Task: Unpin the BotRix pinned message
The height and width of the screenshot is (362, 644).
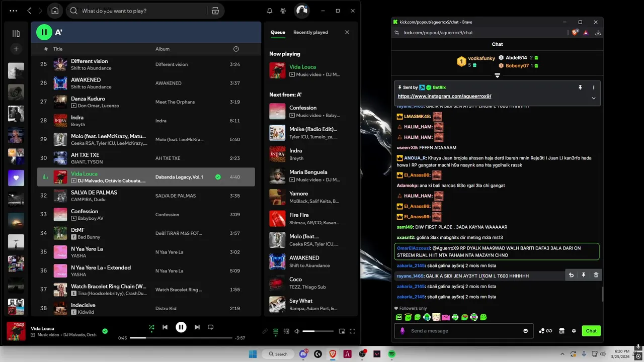Action: (580, 87)
